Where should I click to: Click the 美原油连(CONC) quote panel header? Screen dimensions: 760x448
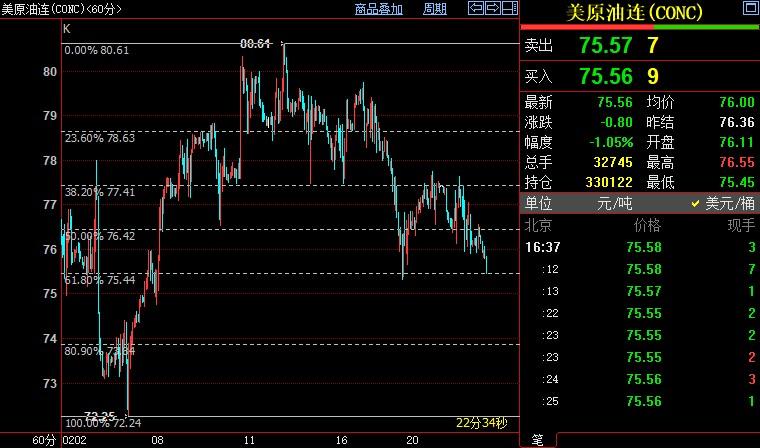pos(635,12)
